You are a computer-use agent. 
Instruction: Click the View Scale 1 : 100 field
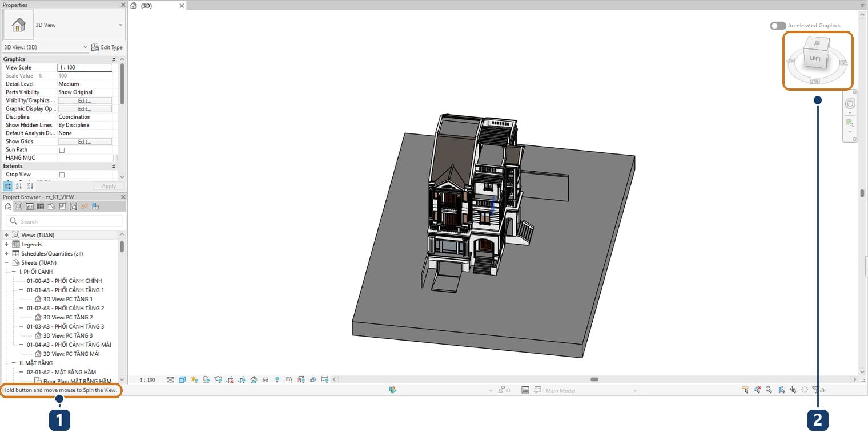(85, 67)
